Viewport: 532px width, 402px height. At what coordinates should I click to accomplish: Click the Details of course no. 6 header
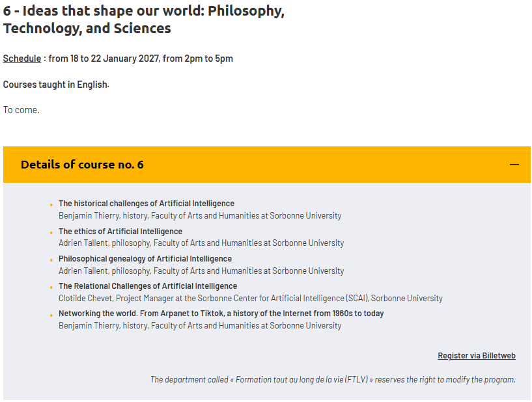pyautogui.click(x=267, y=165)
